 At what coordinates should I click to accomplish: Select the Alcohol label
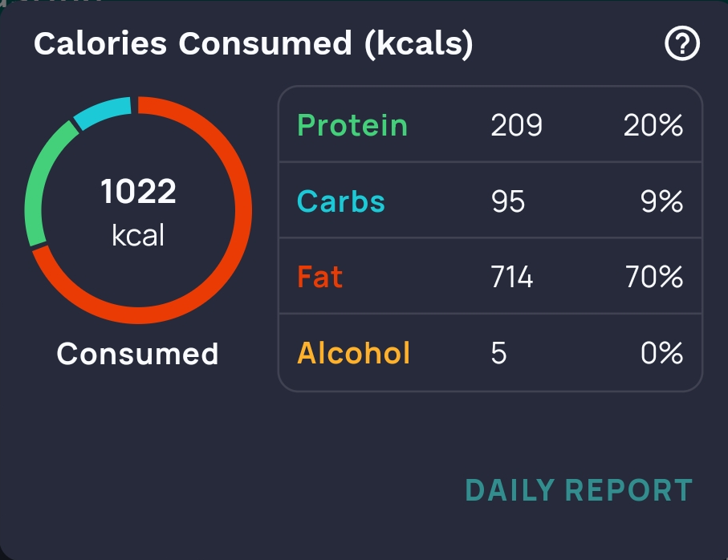354,353
